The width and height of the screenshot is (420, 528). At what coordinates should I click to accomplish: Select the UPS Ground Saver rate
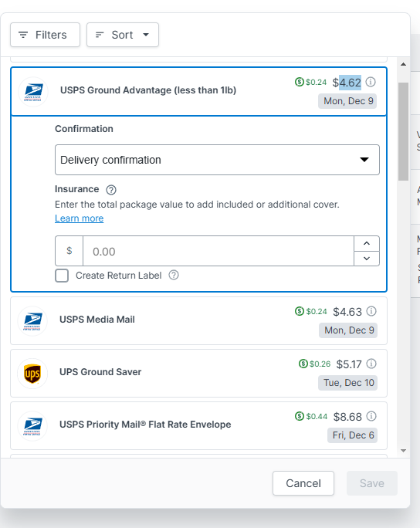198,373
